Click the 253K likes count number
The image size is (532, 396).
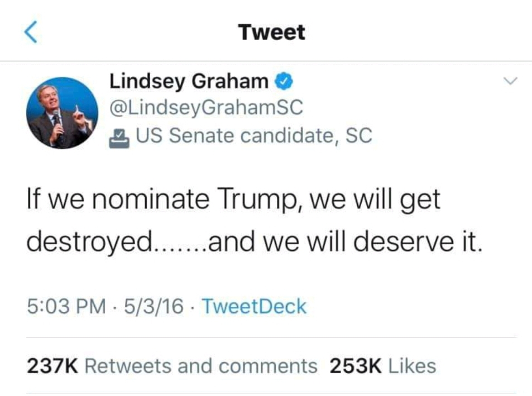356,366
